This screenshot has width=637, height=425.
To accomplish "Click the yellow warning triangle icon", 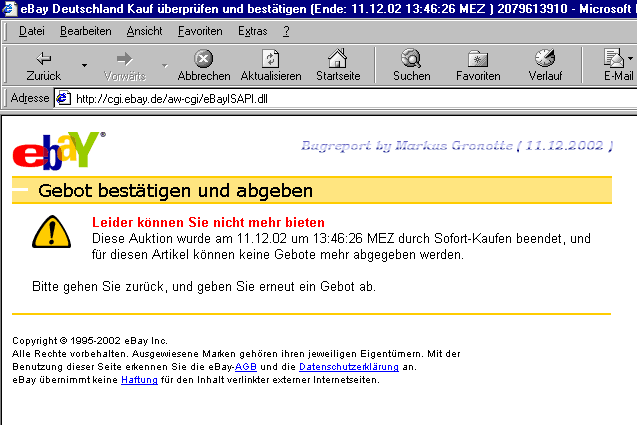I will [52, 232].
